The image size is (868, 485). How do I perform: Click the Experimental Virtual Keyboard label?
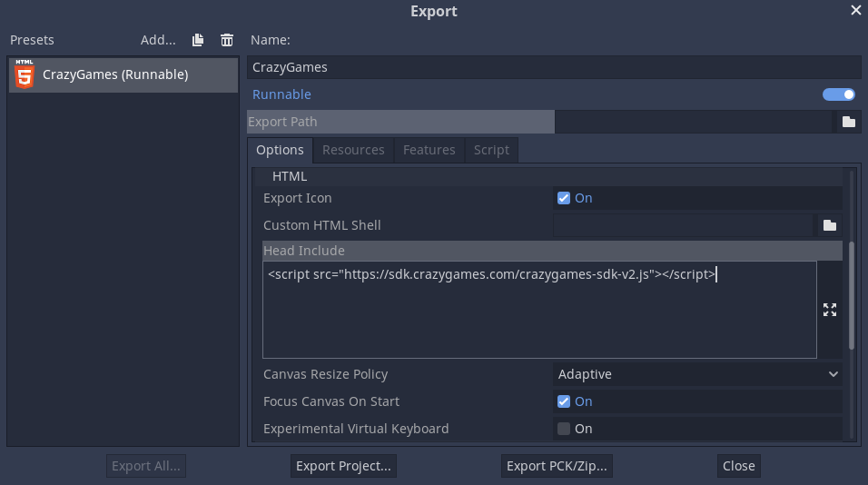pyautogui.click(x=356, y=429)
